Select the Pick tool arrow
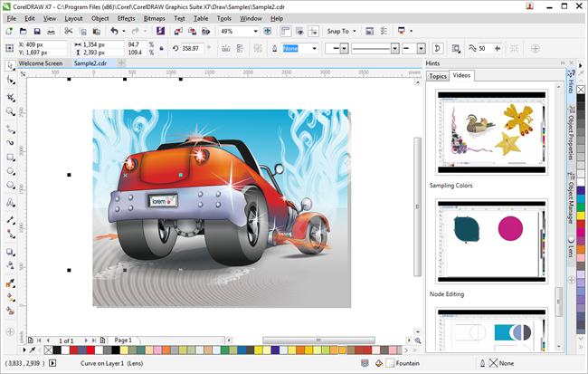 click(10, 65)
